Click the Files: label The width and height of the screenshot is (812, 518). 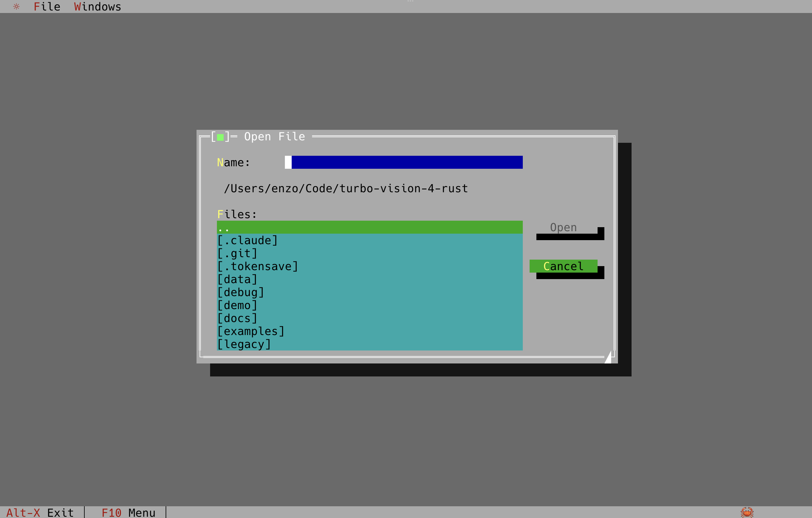pos(237,214)
